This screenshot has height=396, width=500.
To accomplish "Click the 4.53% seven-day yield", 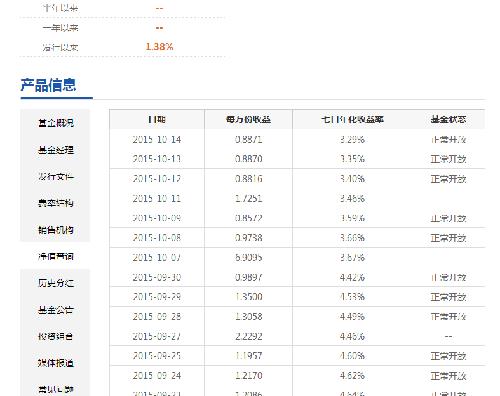I will [352, 297].
